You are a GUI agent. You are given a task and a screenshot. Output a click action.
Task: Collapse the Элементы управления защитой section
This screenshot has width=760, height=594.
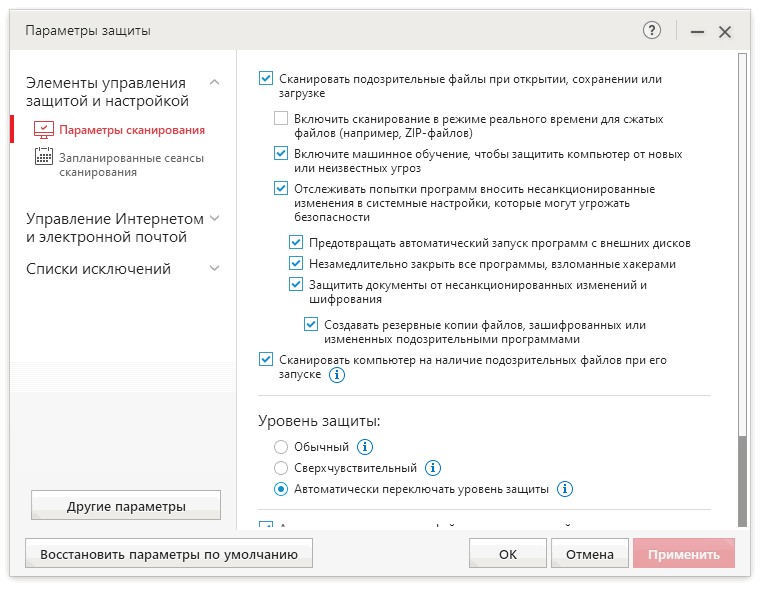214,83
